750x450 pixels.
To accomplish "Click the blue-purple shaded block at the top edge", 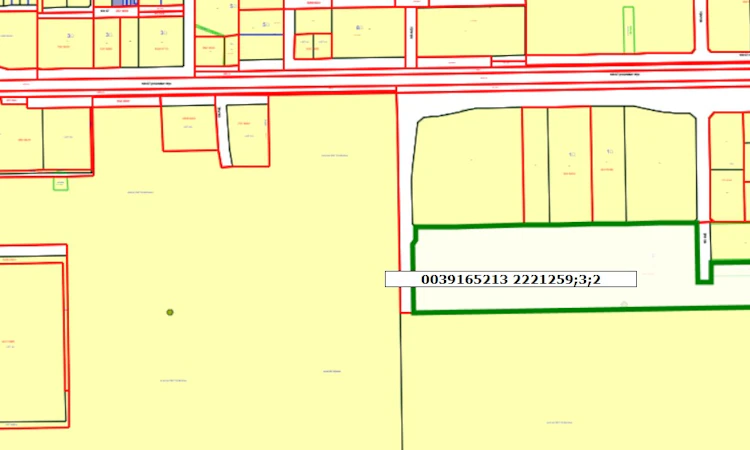I will coord(125,3).
